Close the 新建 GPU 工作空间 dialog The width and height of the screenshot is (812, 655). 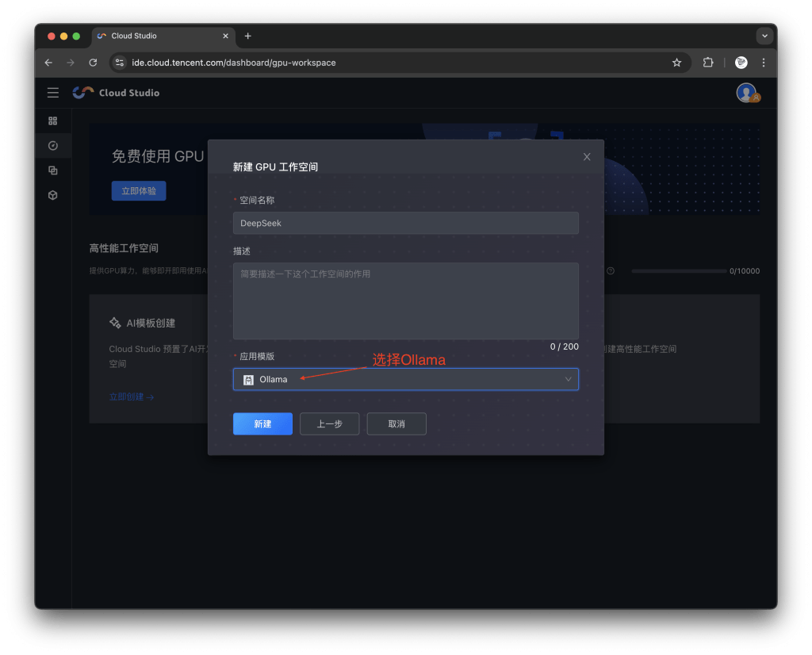pos(586,156)
